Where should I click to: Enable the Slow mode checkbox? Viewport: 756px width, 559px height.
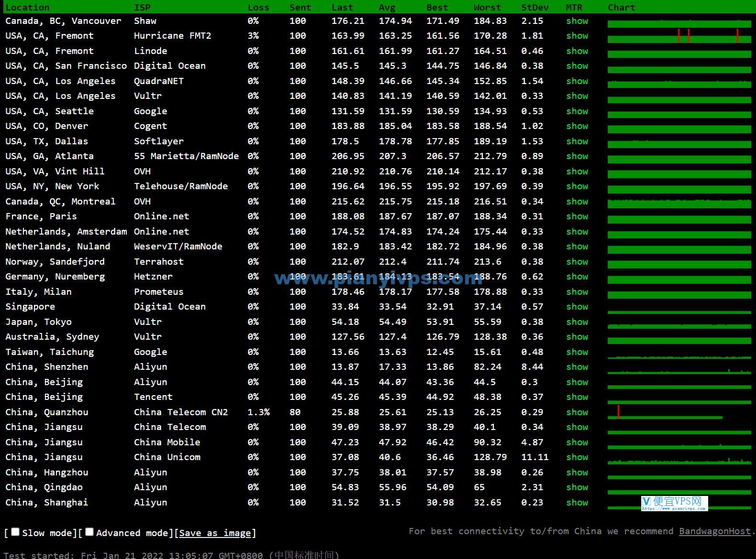15,532
